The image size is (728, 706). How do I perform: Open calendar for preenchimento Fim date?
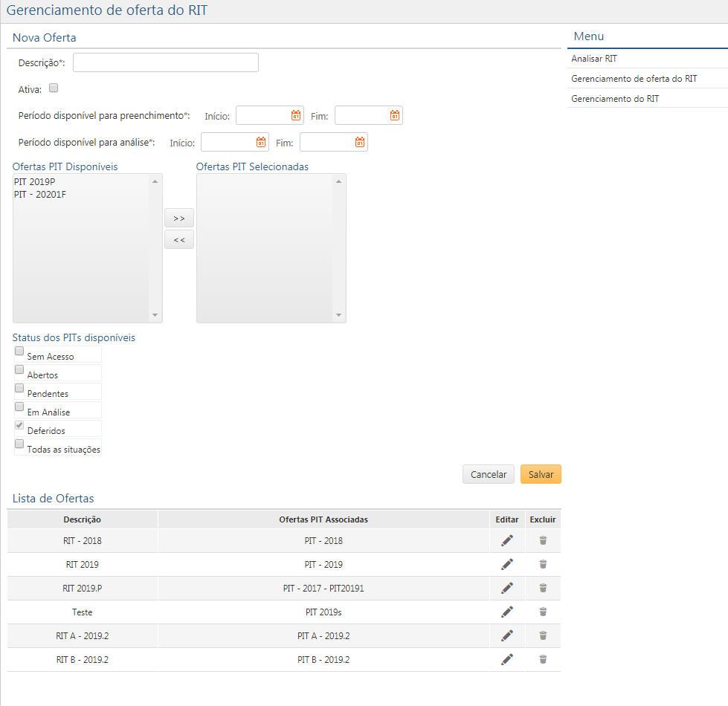395,115
